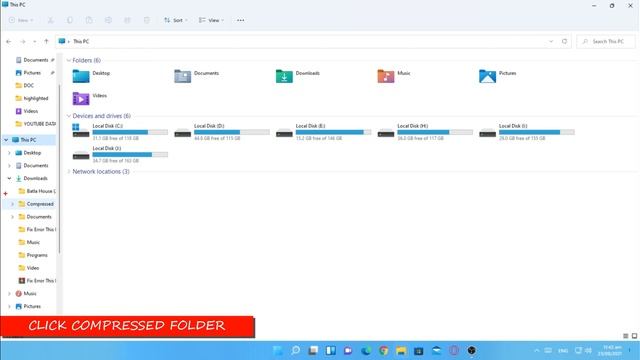Open the Sort dropdown menu

coord(176,20)
